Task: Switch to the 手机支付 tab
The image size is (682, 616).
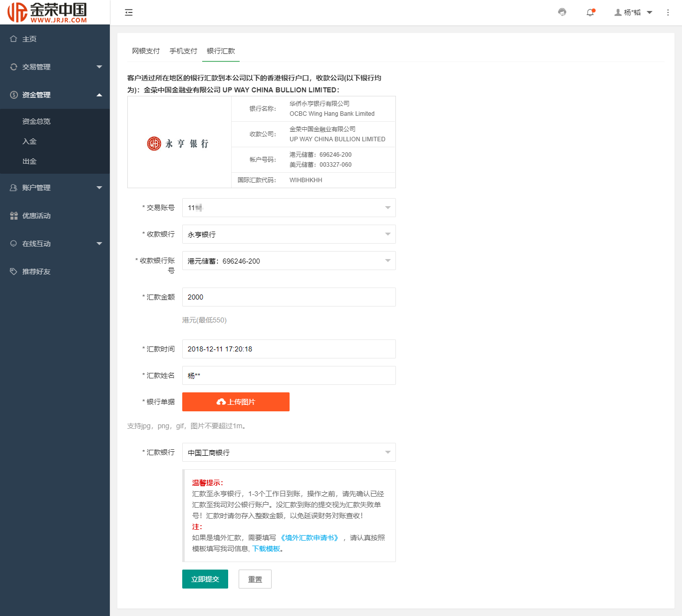Action: [183, 51]
